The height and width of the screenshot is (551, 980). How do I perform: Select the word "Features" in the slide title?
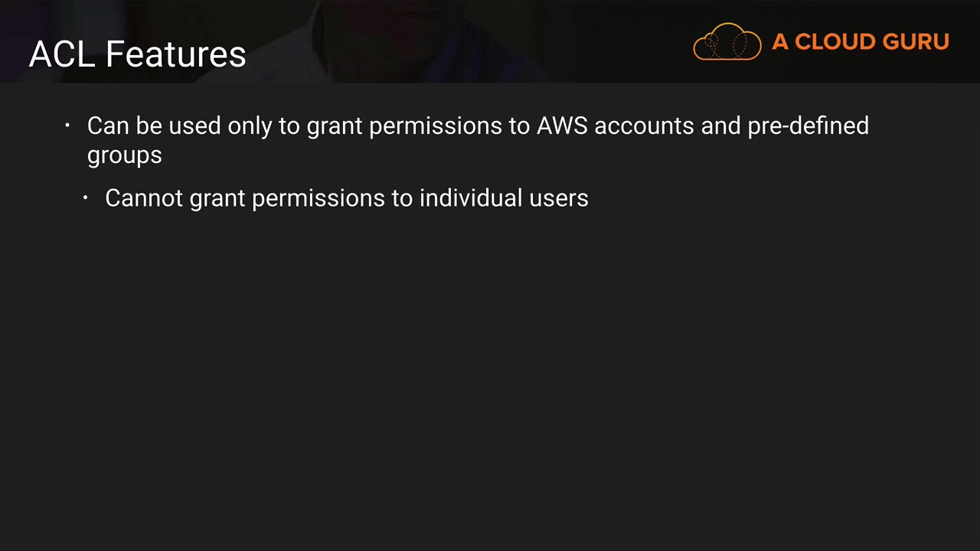point(175,54)
